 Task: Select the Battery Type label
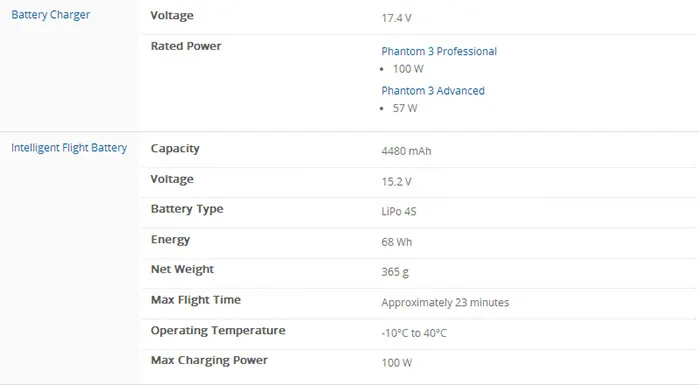(x=187, y=209)
